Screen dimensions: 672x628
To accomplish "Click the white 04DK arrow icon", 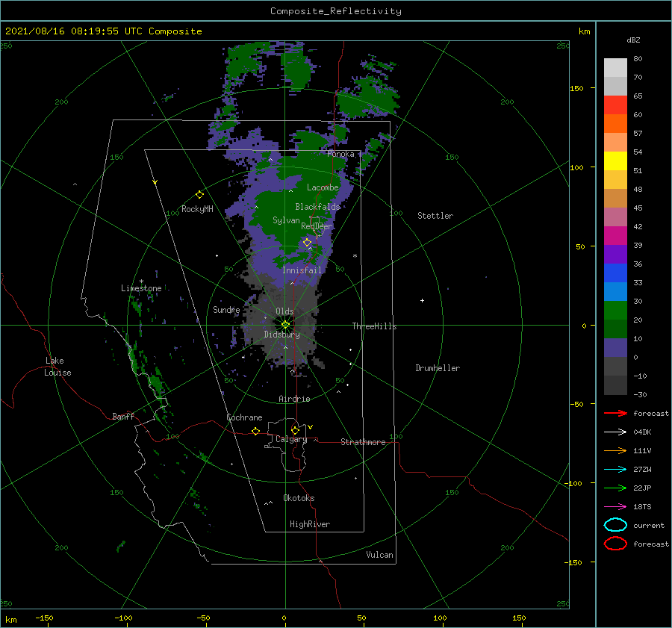I will click(x=615, y=432).
